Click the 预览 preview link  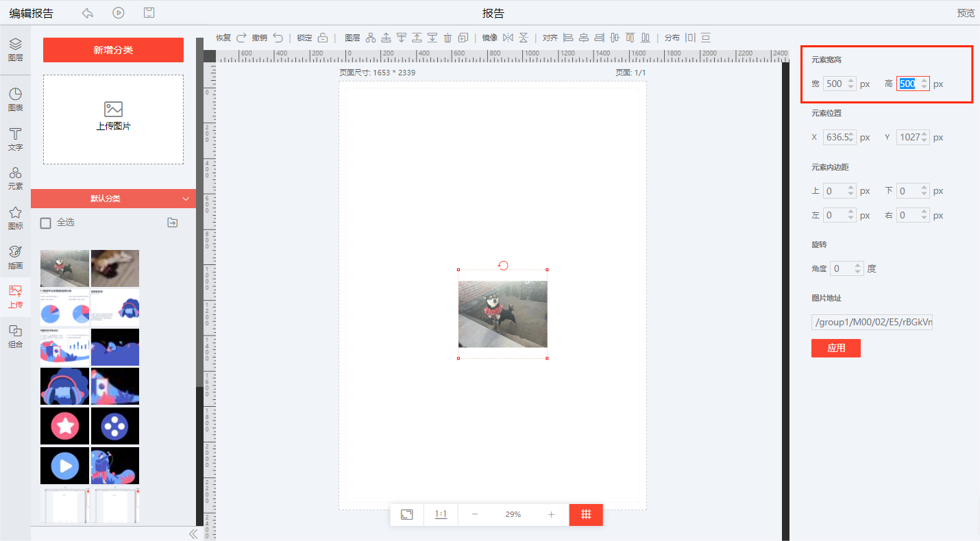pyautogui.click(x=966, y=13)
